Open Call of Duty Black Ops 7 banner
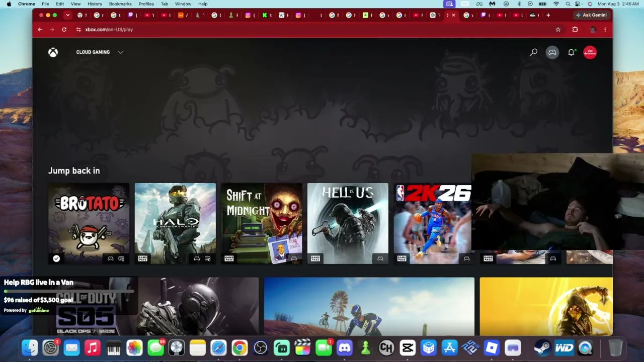Viewport: 644px width, 362px height. (153, 306)
